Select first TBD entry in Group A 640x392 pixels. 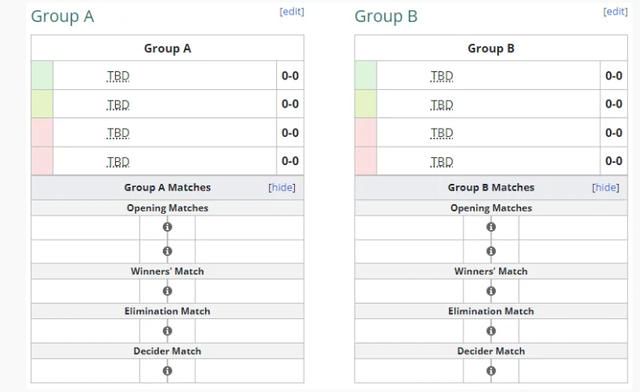click(x=118, y=76)
